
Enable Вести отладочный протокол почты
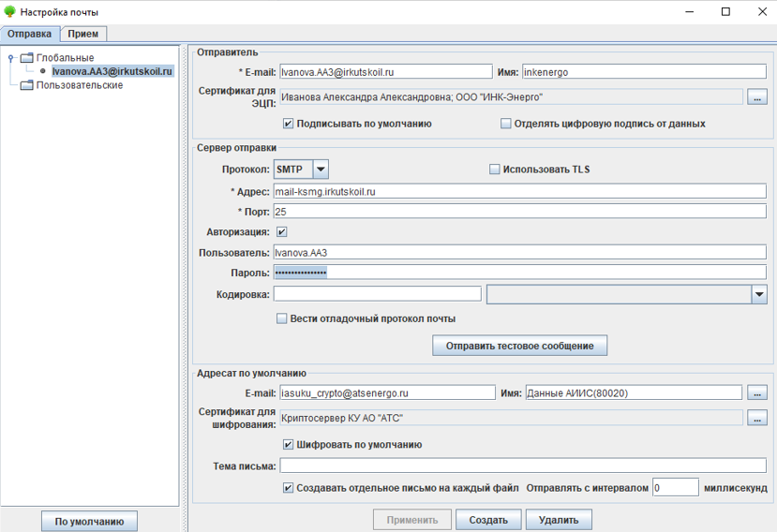click(x=281, y=318)
